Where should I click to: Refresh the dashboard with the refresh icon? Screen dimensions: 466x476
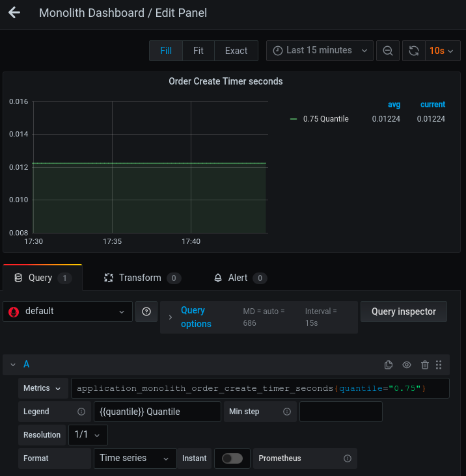414,51
